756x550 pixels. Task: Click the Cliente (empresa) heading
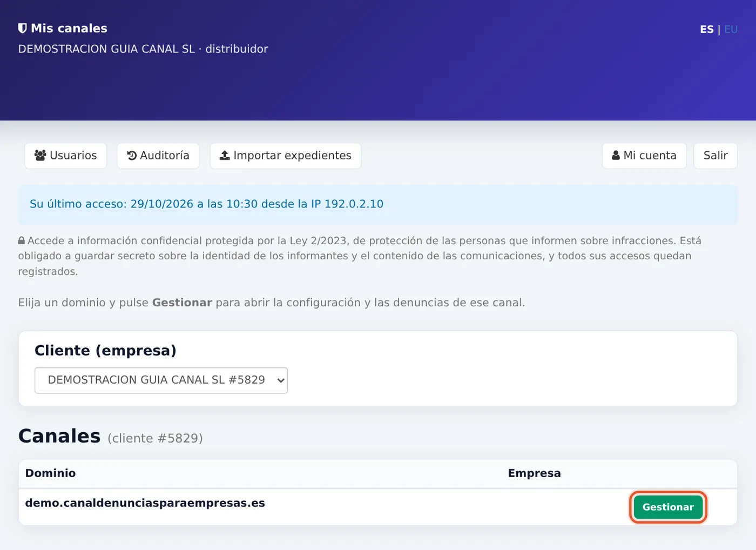coord(105,351)
